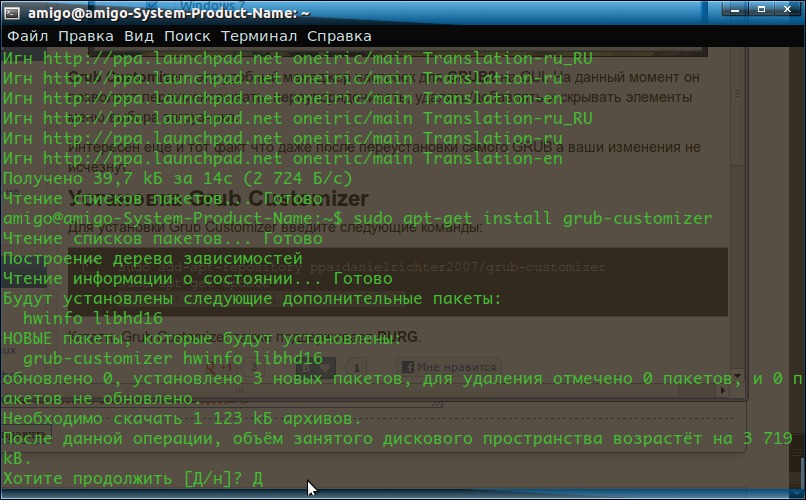This screenshot has width=806, height=500.
Task: Click 'ppa:danielrichter2007/grub-customizer' in background code block
Action: pyautogui.click(x=457, y=267)
